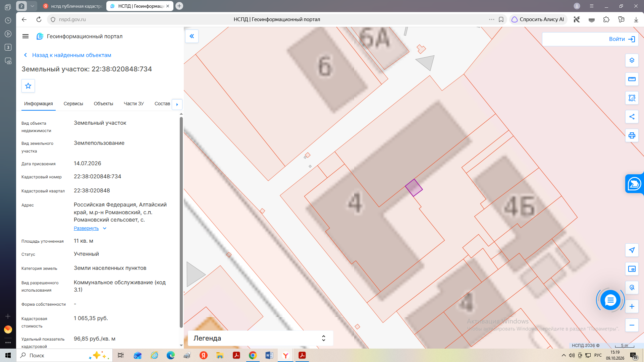Screen dimensions: 644x362
Task: Open the overview map window icon
Action: 632,269
